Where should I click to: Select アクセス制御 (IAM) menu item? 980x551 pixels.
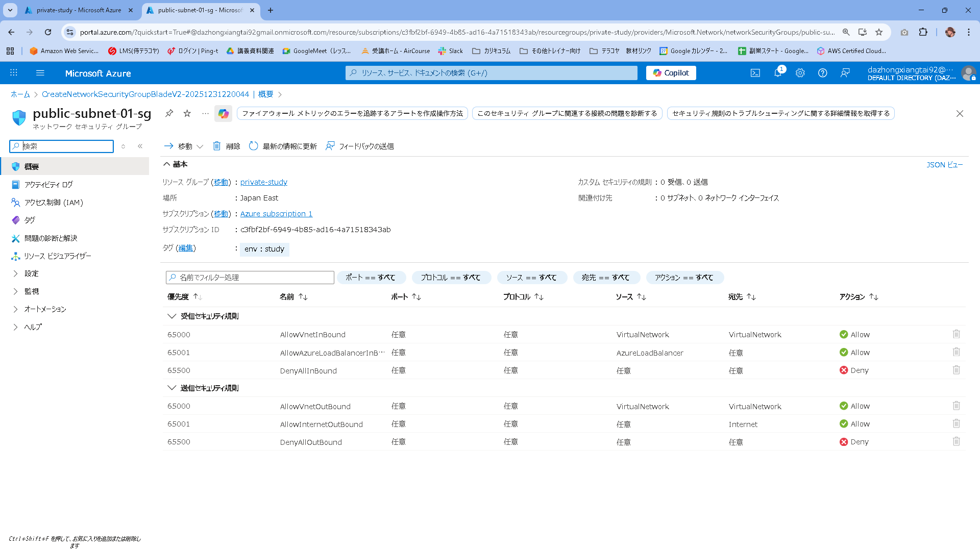click(54, 203)
